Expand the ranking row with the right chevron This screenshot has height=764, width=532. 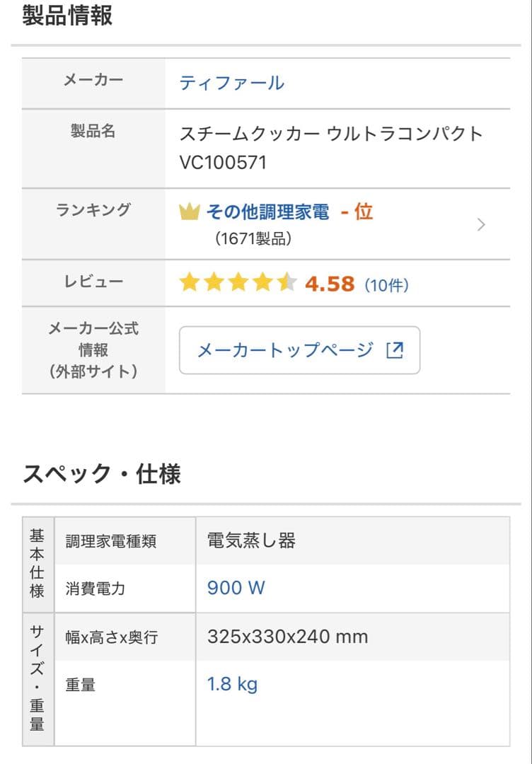pyautogui.click(x=481, y=225)
